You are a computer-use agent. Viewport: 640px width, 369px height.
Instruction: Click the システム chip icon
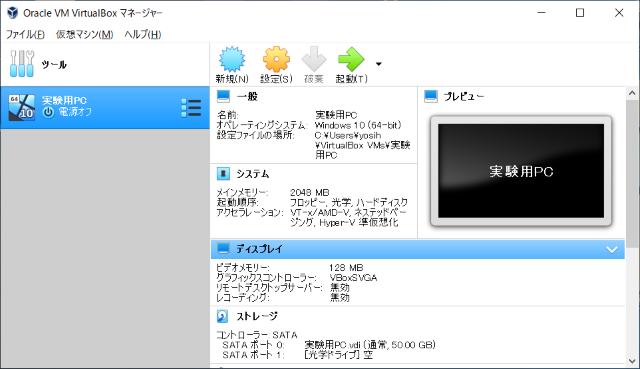coord(223,174)
